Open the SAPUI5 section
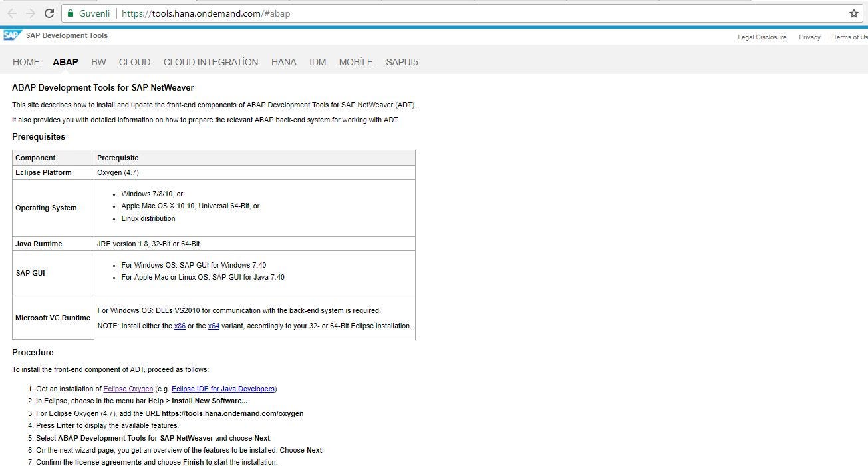 (402, 62)
